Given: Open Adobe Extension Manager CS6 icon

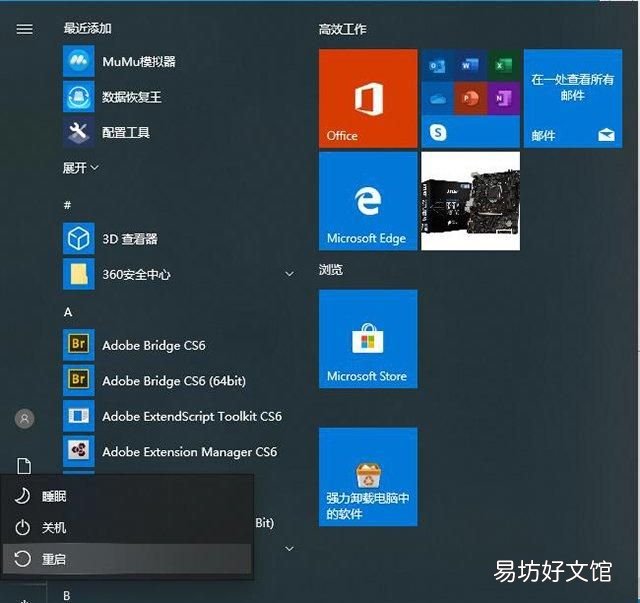Looking at the screenshot, I should pyautogui.click(x=78, y=451).
